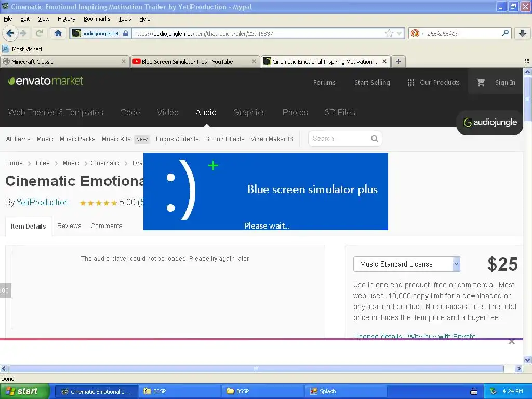
Task: Click the padlock site security icon
Action: [x=126, y=34]
